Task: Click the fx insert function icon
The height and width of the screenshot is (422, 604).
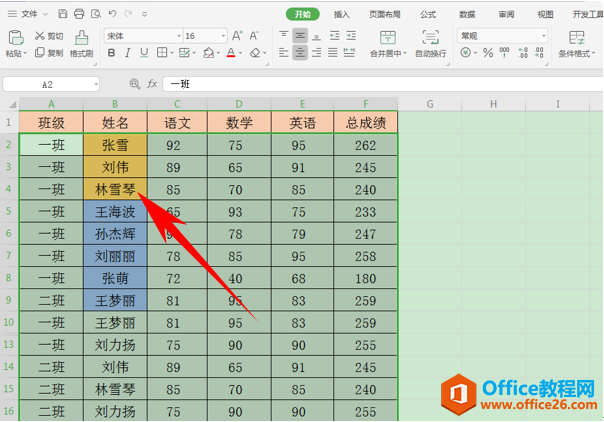Action: pos(152,84)
